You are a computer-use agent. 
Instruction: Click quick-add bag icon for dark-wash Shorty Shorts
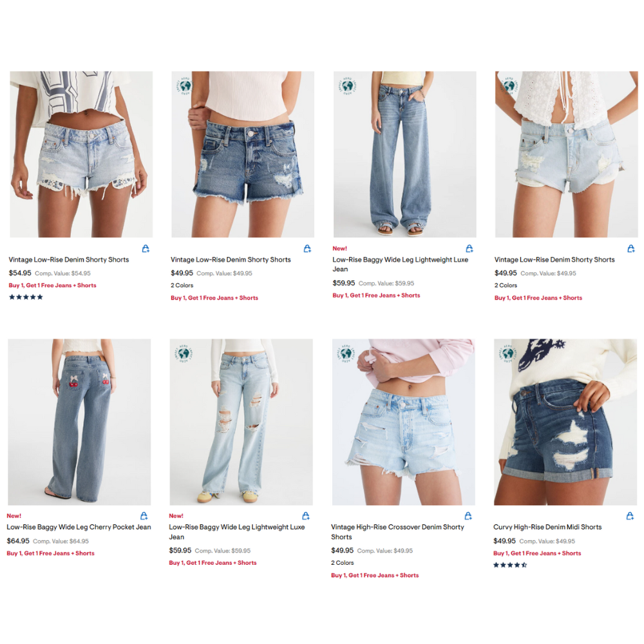pyautogui.click(x=307, y=249)
